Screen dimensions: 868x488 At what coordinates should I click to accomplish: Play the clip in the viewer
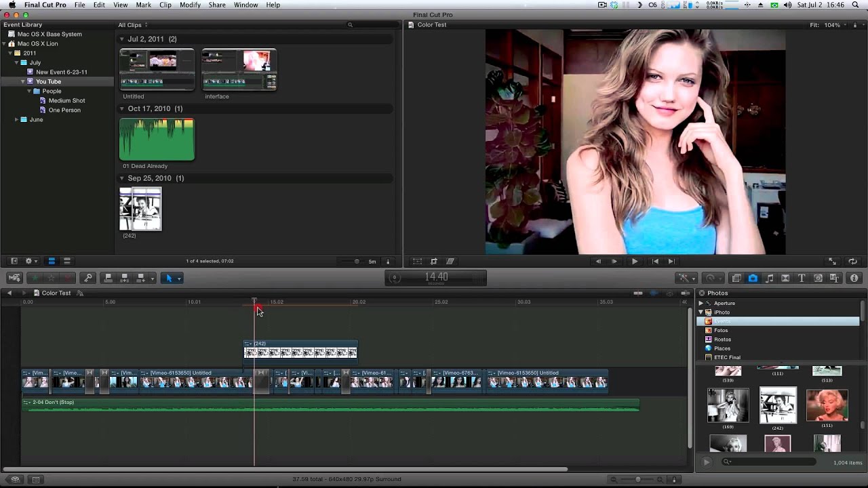(x=635, y=261)
